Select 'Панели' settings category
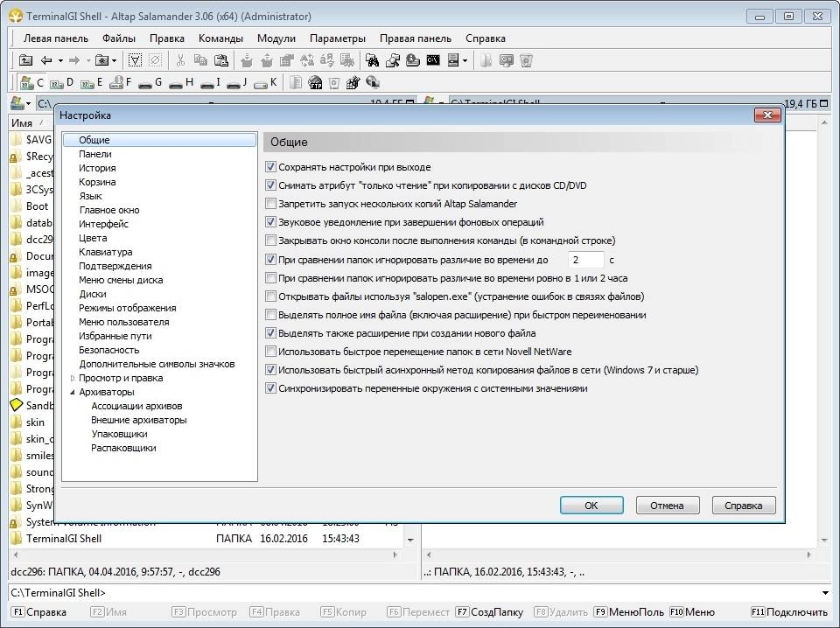The width and height of the screenshot is (840, 628). pos(95,154)
